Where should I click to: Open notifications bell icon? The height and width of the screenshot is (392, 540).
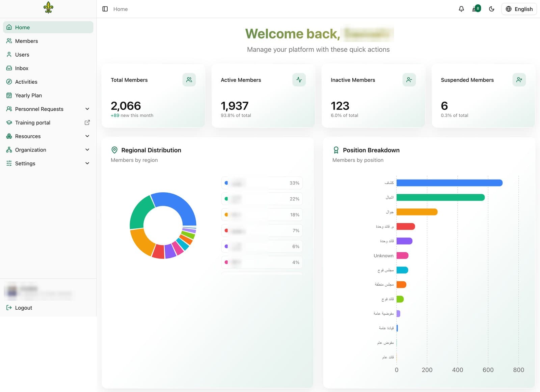(461, 9)
